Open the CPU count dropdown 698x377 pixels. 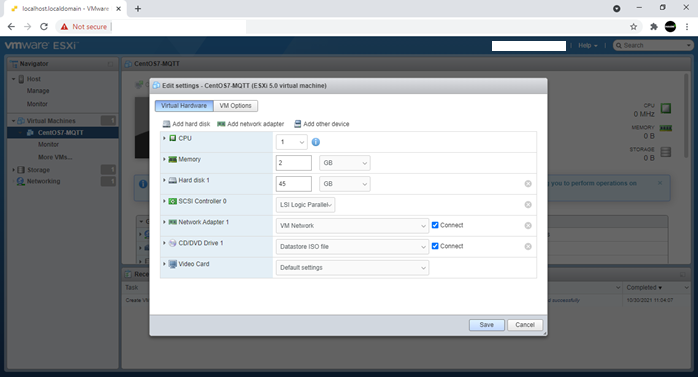click(292, 142)
